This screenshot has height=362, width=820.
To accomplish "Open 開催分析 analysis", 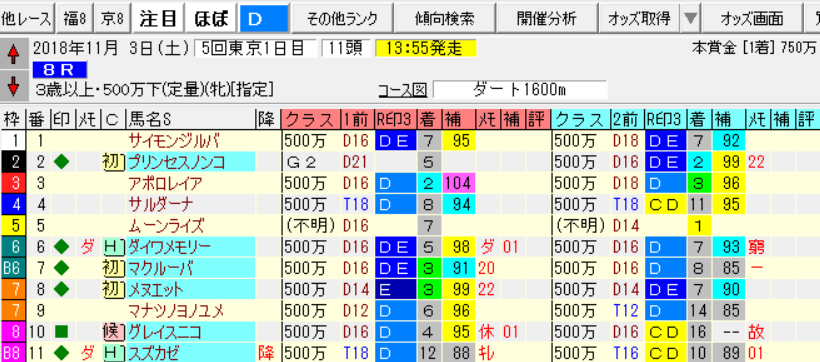I will pyautogui.click(x=546, y=18).
